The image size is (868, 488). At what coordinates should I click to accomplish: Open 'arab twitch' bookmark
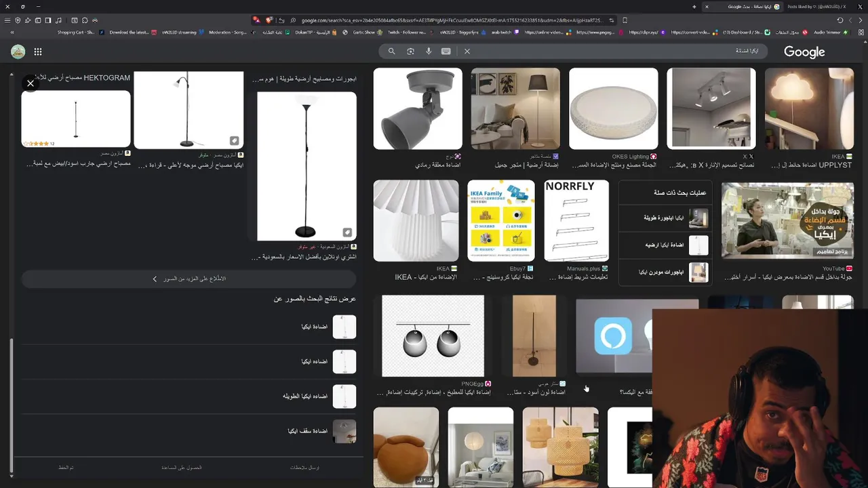506,32
